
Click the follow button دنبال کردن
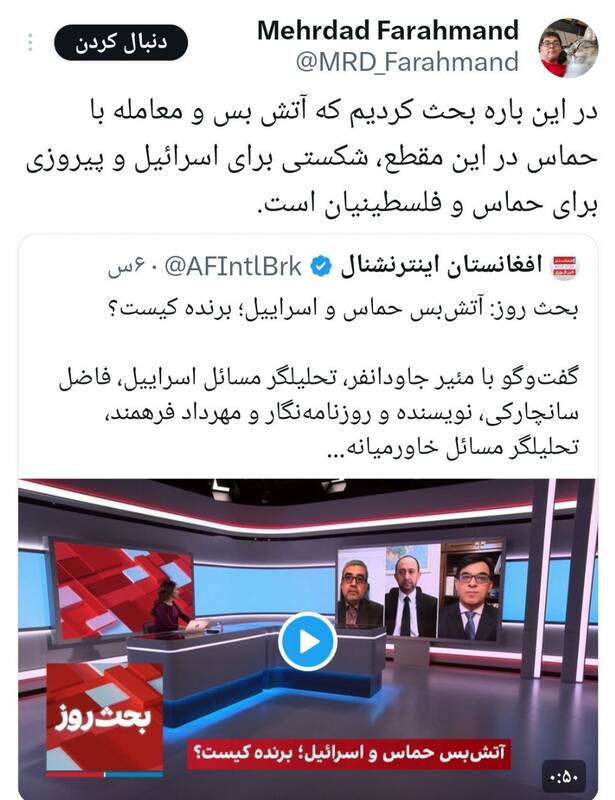(x=121, y=43)
